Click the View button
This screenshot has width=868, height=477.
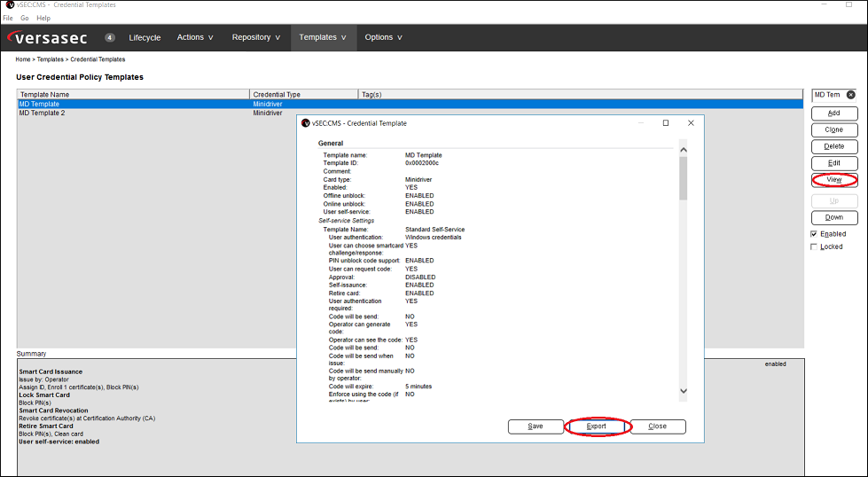(834, 179)
